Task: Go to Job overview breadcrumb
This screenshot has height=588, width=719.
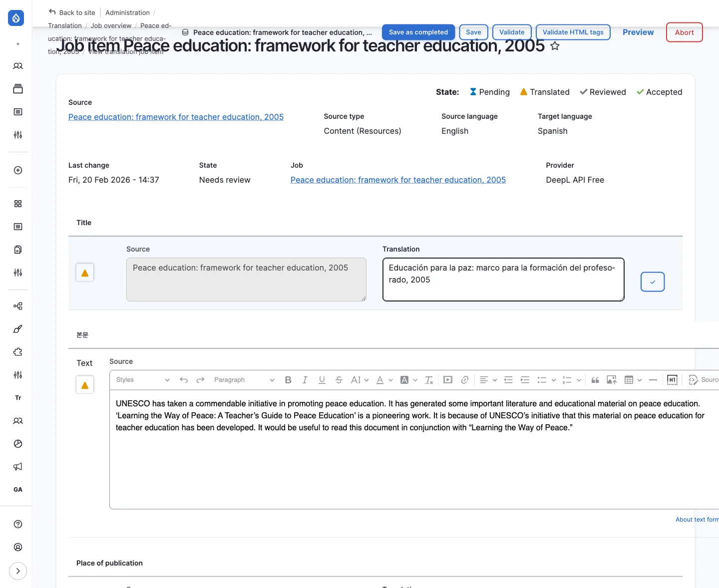Action: (x=111, y=25)
